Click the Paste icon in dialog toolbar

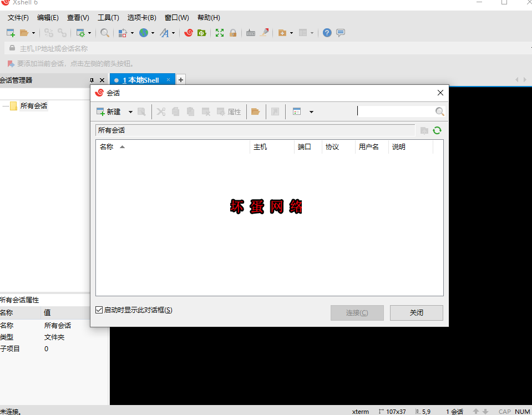click(x=191, y=112)
